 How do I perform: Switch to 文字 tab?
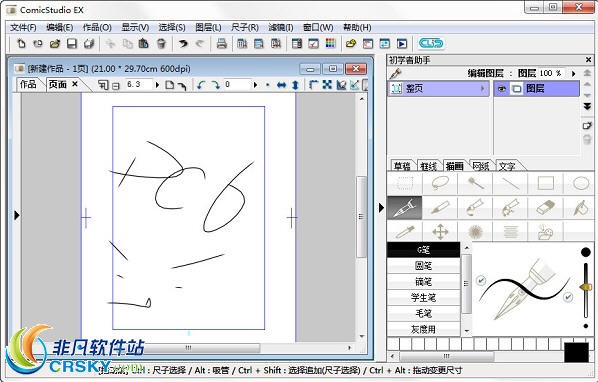coord(507,166)
